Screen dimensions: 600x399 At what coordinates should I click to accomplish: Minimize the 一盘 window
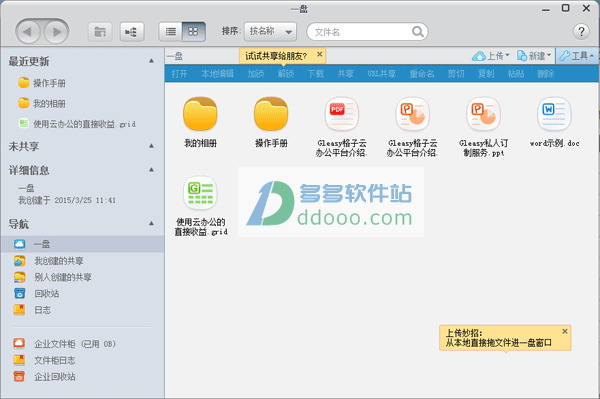coord(546,9)
